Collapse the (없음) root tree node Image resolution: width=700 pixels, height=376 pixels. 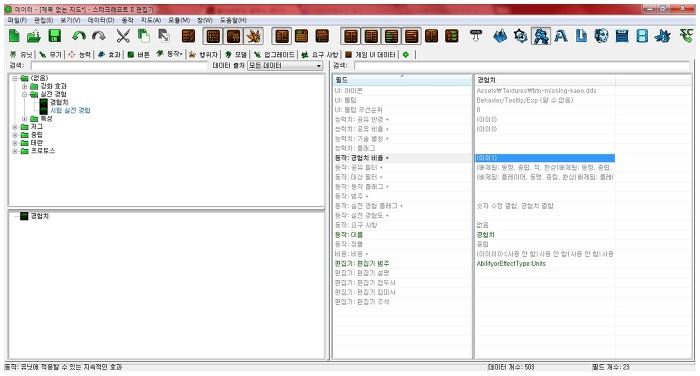coord(15,78)
